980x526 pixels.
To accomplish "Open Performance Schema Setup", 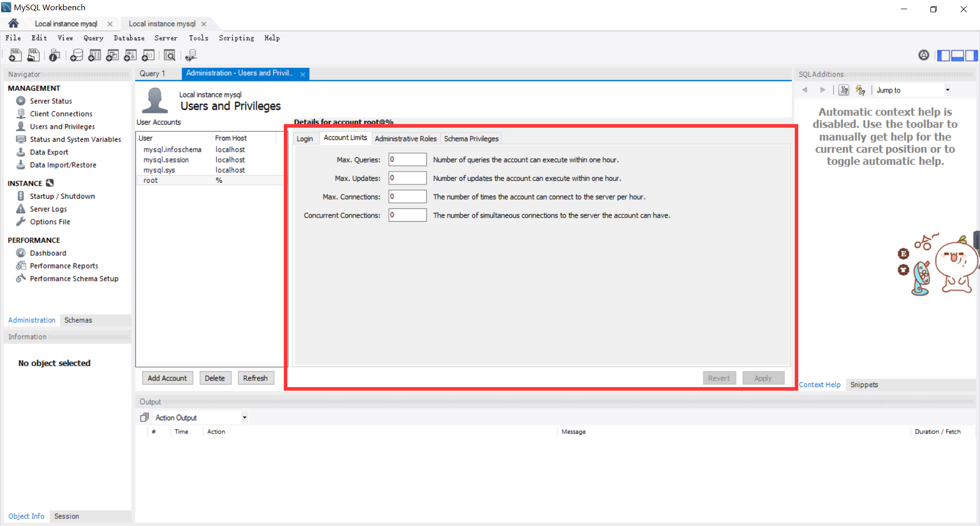I will (74, 278).
